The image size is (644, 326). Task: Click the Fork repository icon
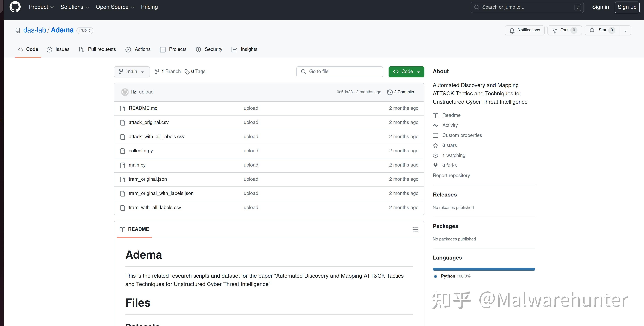[x=555, y=30]
